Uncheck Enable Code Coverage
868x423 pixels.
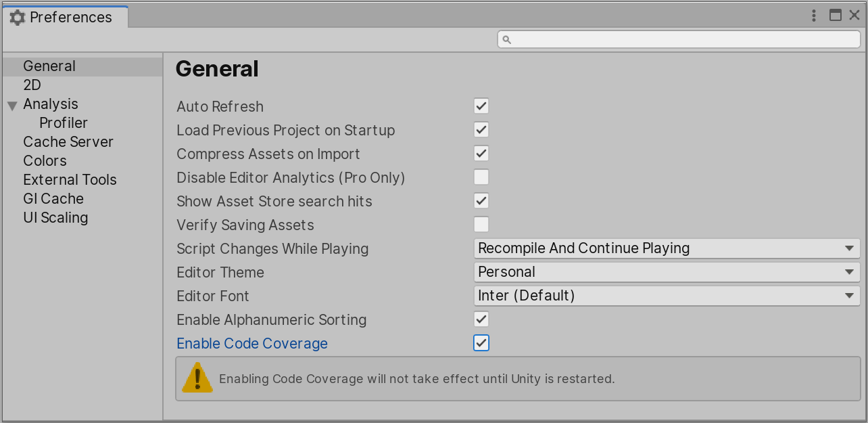[481, 343]
